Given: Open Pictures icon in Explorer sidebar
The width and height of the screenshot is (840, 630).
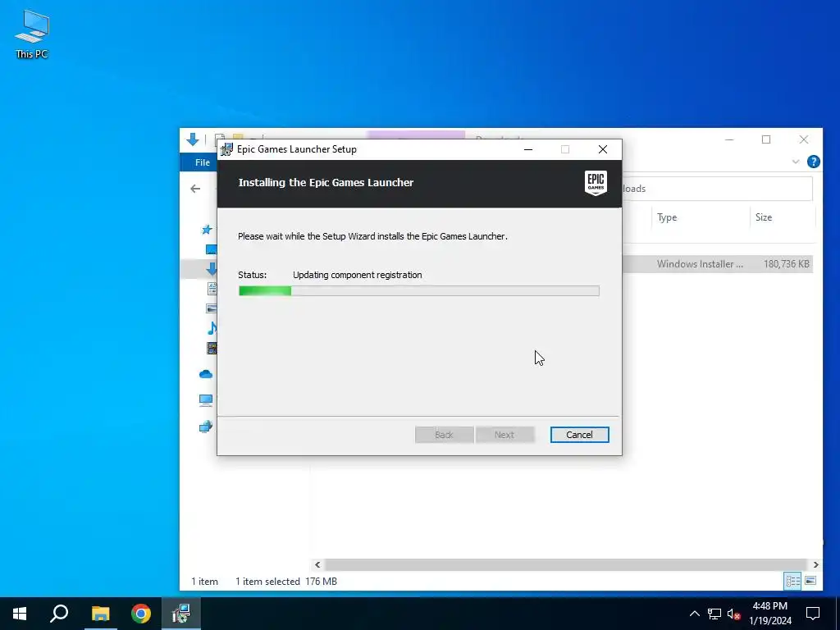Looking at the screenshot, I should [211, 308].
